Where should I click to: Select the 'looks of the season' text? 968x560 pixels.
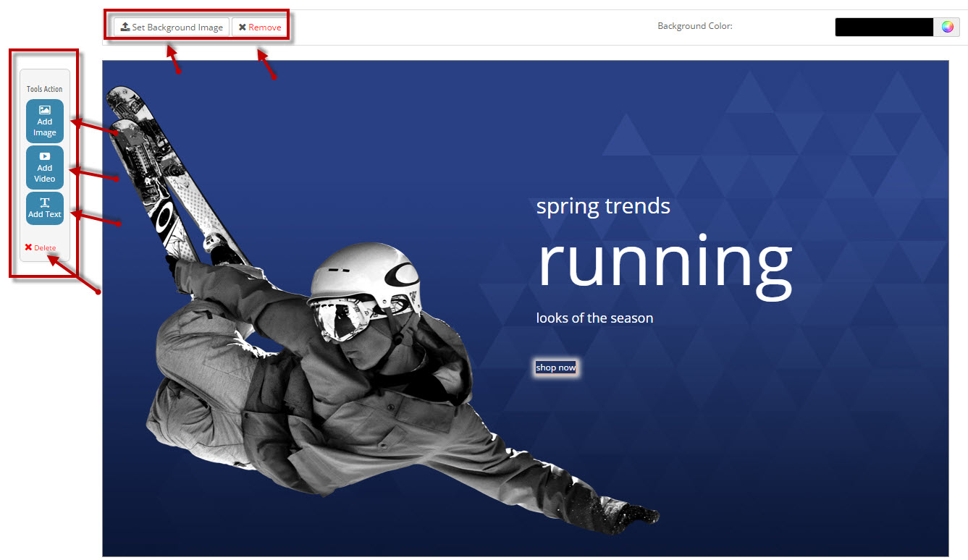tap(594, 318)
